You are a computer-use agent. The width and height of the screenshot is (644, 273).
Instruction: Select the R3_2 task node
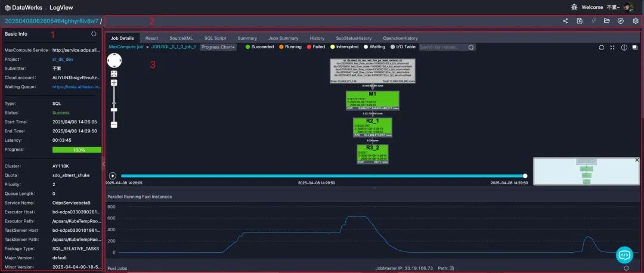pyautogui.click(x=373, y=154)
